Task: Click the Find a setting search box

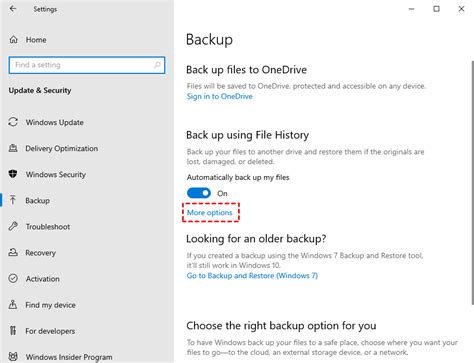Action: click(87, 65)
